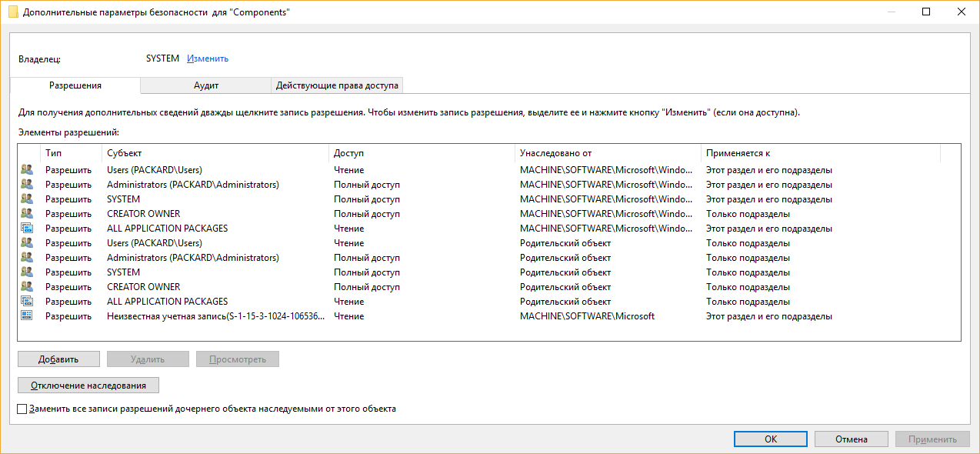Switch to the Аудит tab
The height and width of the screenshot is (454, 980).
pyautogui.click(x=206, y=85)
